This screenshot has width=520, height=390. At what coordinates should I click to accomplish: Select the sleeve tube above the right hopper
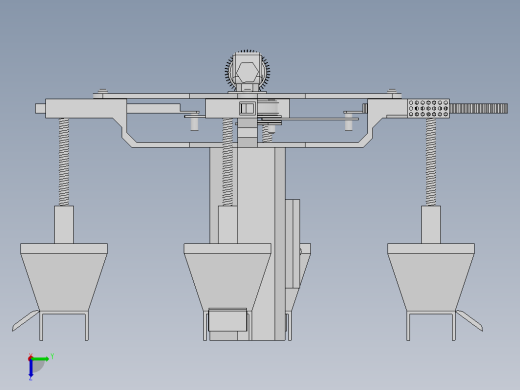pos(431,224)
